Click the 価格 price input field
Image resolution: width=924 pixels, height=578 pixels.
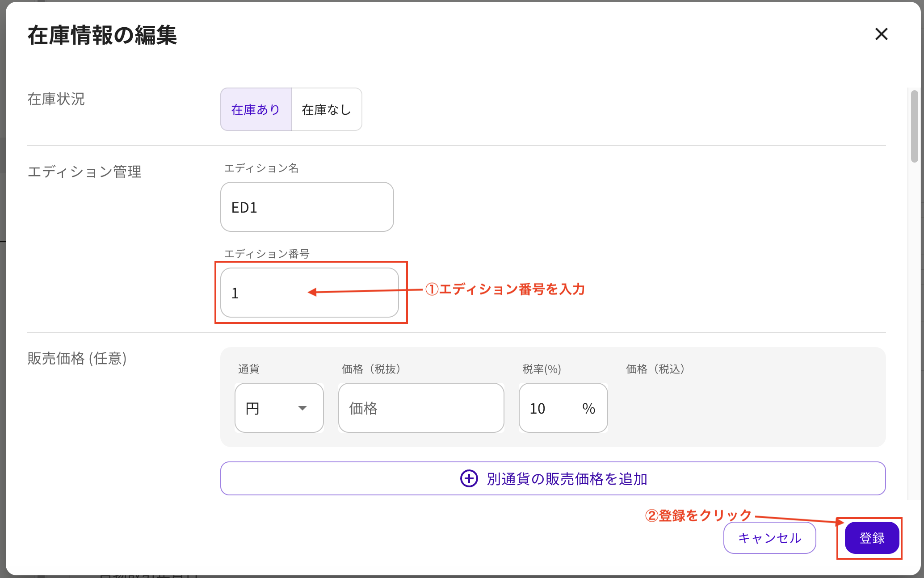[421, 408]
